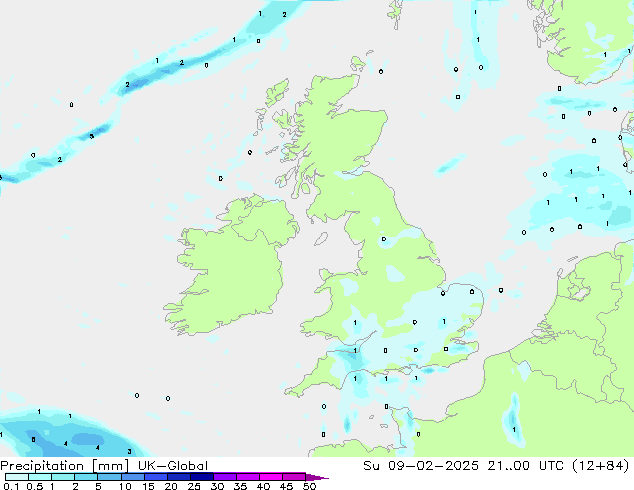The image size is (634, 490).
Task: Click the legend label '20'
Action: click(x=171, y=486)
